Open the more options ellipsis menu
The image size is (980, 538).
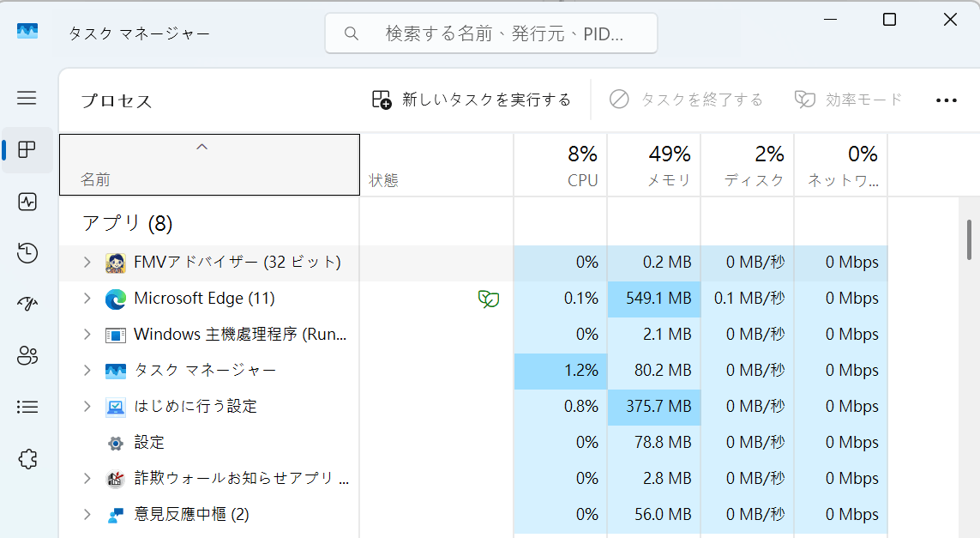pyautogui.click(x=947, y=100)
